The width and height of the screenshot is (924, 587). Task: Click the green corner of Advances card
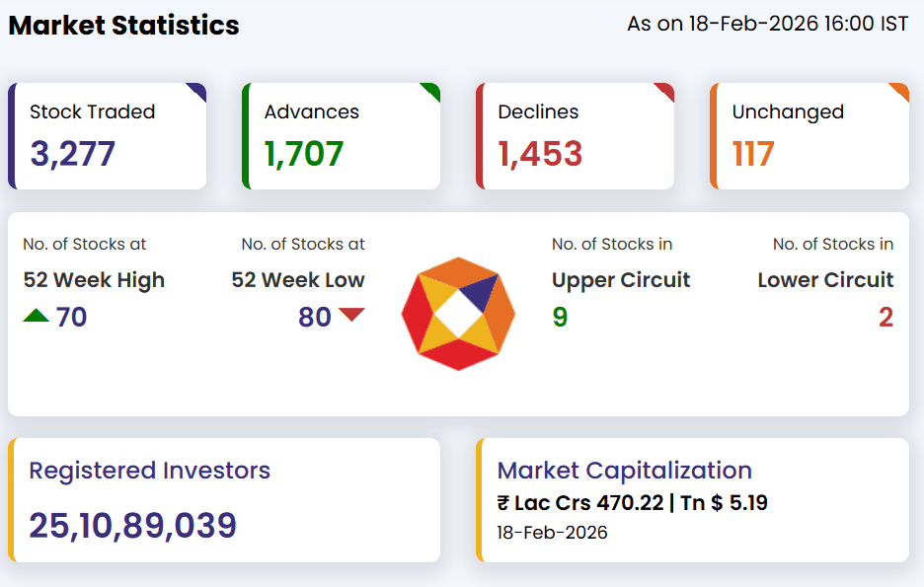tap(431, 91)
